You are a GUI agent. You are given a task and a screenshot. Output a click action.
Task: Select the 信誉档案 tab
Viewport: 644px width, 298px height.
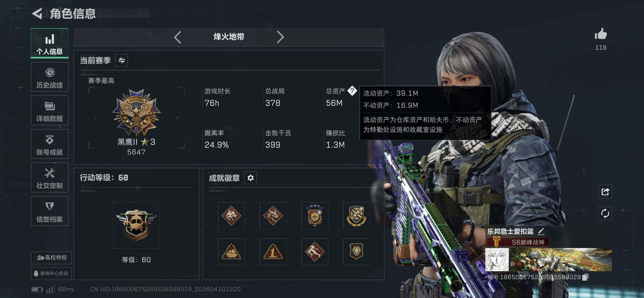(50, 211)
